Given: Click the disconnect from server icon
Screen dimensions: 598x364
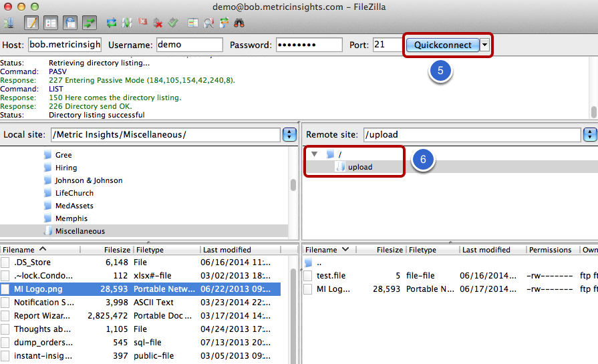Looking at the screenshot, I should tap(158, 23).
